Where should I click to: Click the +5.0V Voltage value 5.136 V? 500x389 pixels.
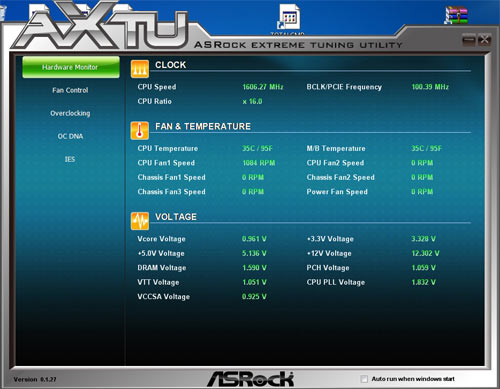pyautogui.click(x=254, y=253)
